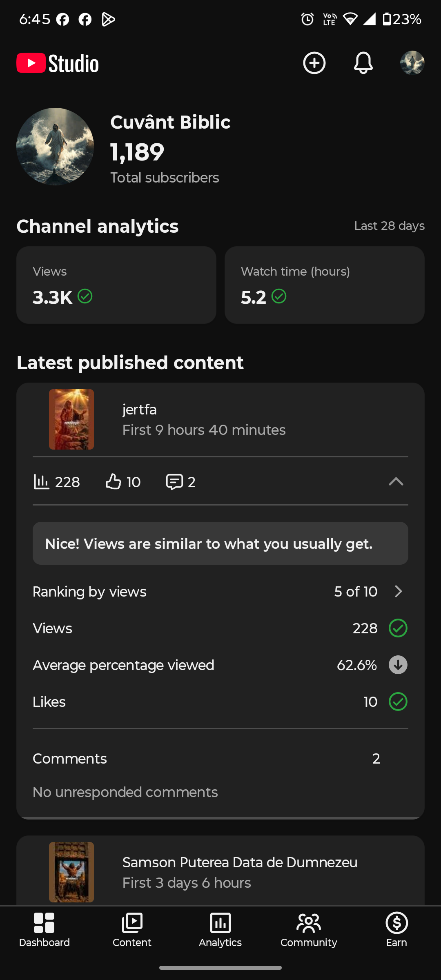Tap the Create plus icon
Viewport: 441px width, 980px height.
pyautogui.click(x=314, y=63)
